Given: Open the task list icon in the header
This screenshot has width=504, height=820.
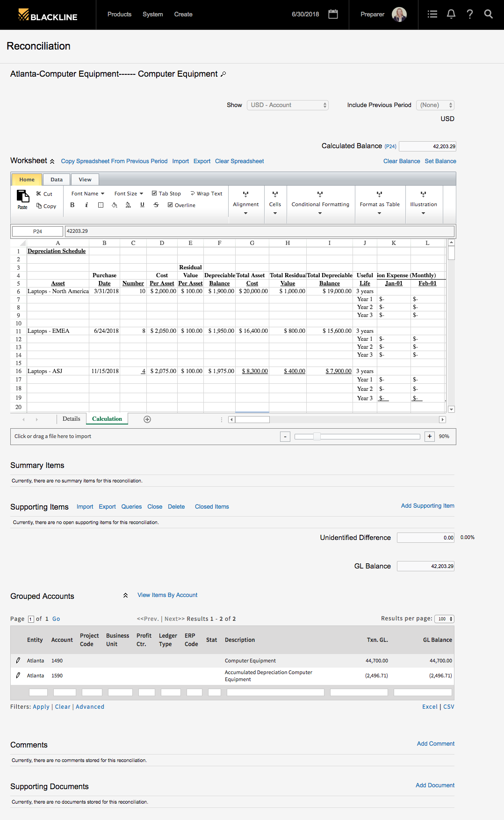Looking at the screenshot, I should [432, 14].
